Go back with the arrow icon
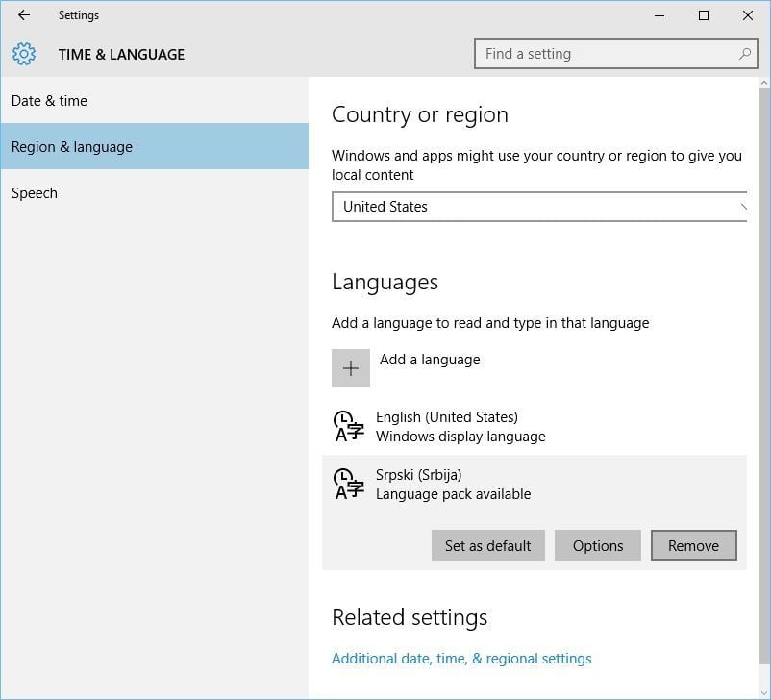The width and height of the screenshot is (771, 700). 24,15
